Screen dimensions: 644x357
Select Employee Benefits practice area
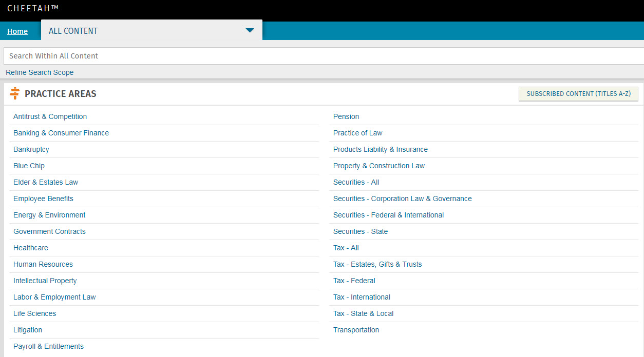tap(43, 199)
